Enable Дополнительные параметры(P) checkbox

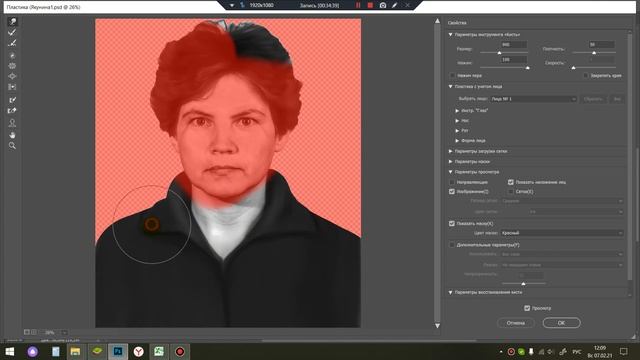[452, 245]
